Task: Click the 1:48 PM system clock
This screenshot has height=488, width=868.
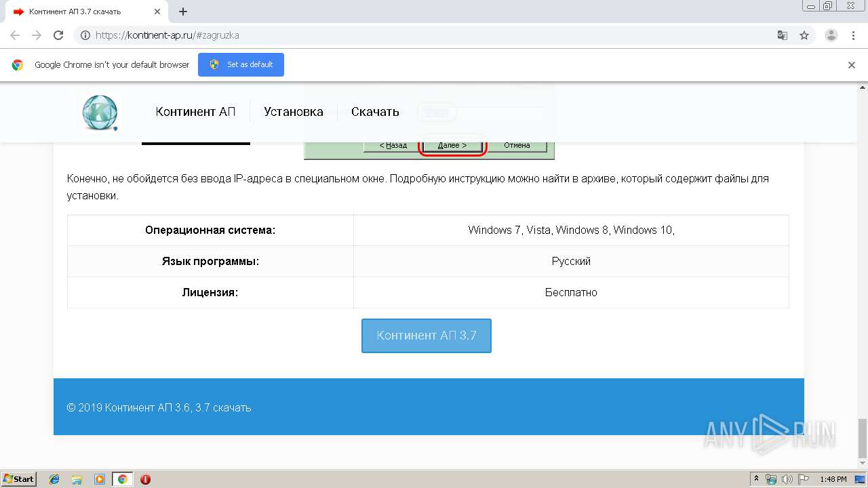Action: click(x=833, y=479)
